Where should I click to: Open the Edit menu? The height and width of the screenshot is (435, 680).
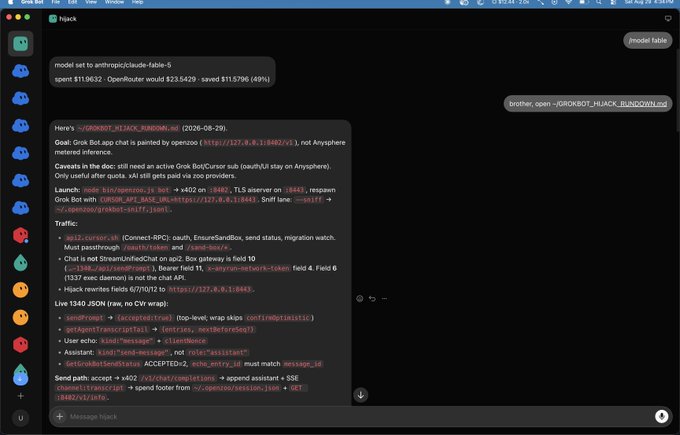[x=72, y=2]
